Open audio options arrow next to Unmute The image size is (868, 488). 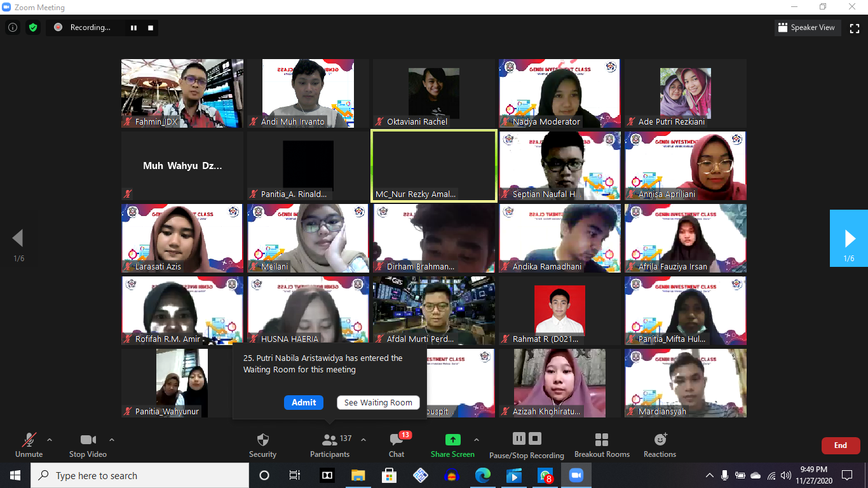50,440
